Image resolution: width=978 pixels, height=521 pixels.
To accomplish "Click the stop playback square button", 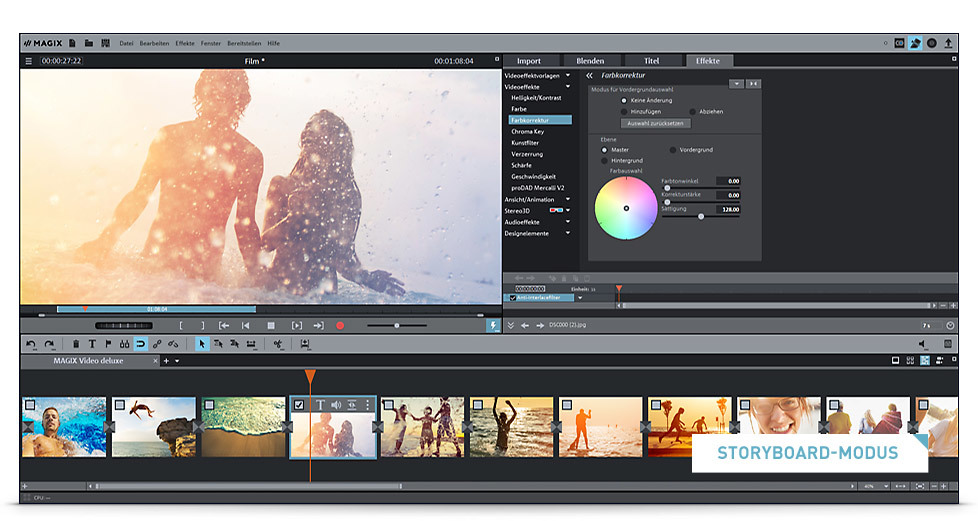I will 270,325.
